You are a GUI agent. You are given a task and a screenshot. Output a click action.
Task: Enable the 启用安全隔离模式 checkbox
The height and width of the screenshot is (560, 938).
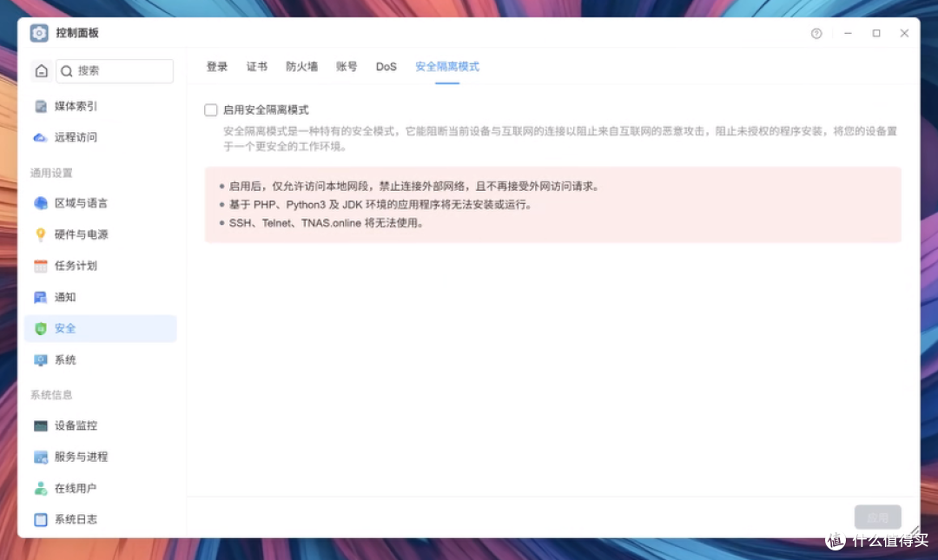(x=210, y=110)
